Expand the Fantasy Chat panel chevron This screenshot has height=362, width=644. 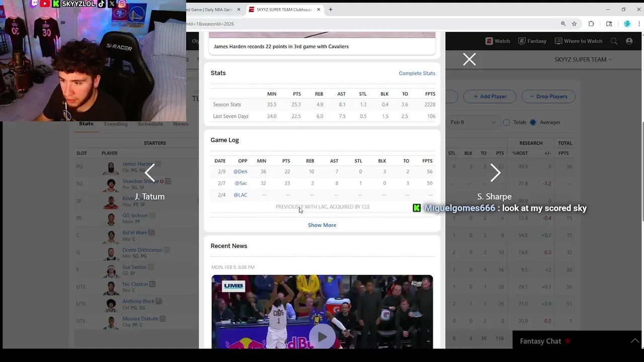[635, 341]
